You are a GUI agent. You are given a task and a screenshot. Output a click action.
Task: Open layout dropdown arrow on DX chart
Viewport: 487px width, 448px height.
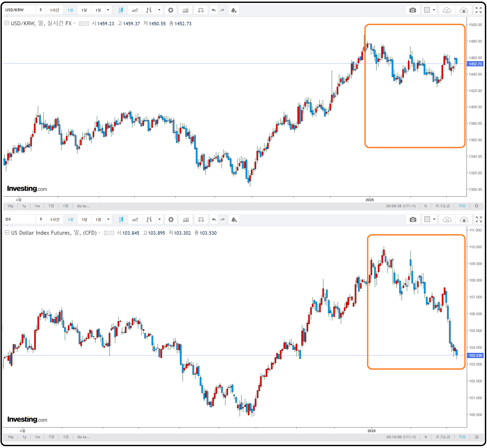pyautogui.click(x=434, y=219)
